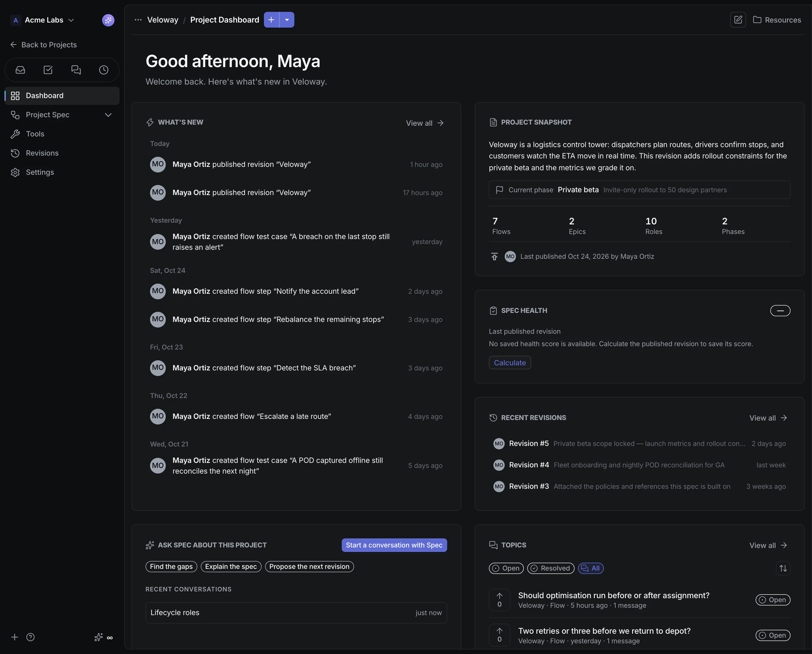Click Propose the next revision chip
This screenshot has height=654, width=812.
tap(309, 567)
